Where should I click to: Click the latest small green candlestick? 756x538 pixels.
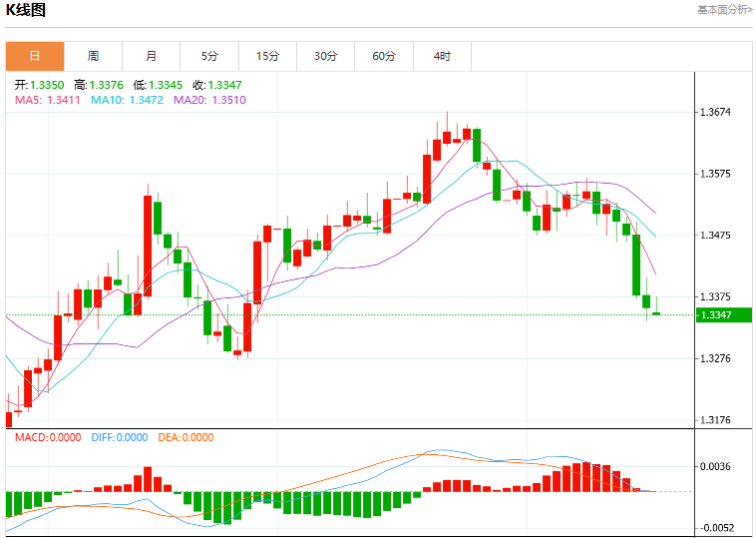click(x=656, y=313)
